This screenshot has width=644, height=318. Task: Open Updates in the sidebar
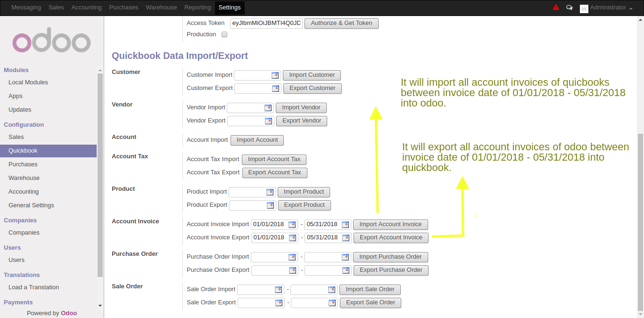click(20, 110)
